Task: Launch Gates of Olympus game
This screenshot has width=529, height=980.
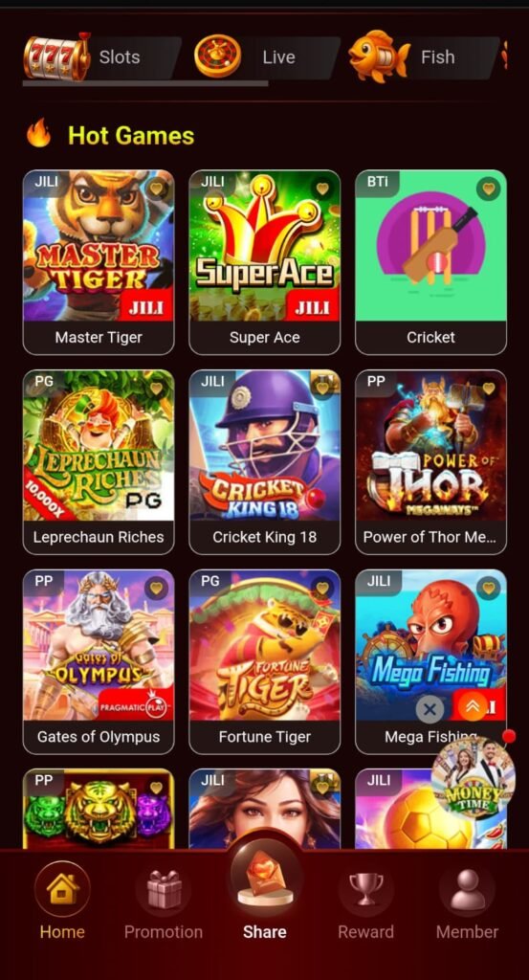Action: point(99,661)
